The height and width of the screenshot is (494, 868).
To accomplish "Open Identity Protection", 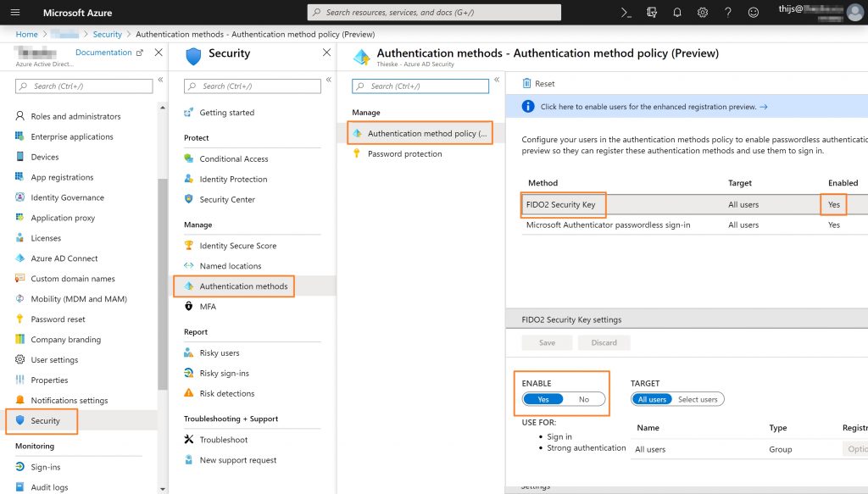I will 233,180.
